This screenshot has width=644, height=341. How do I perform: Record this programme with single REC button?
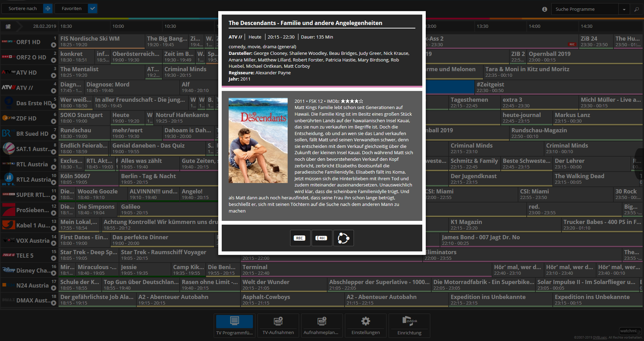300,238
